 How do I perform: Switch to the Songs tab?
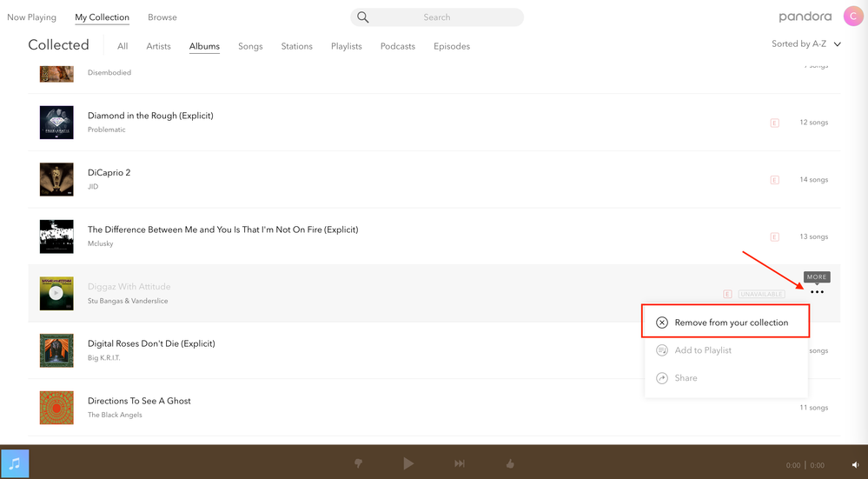pos(250,46)
